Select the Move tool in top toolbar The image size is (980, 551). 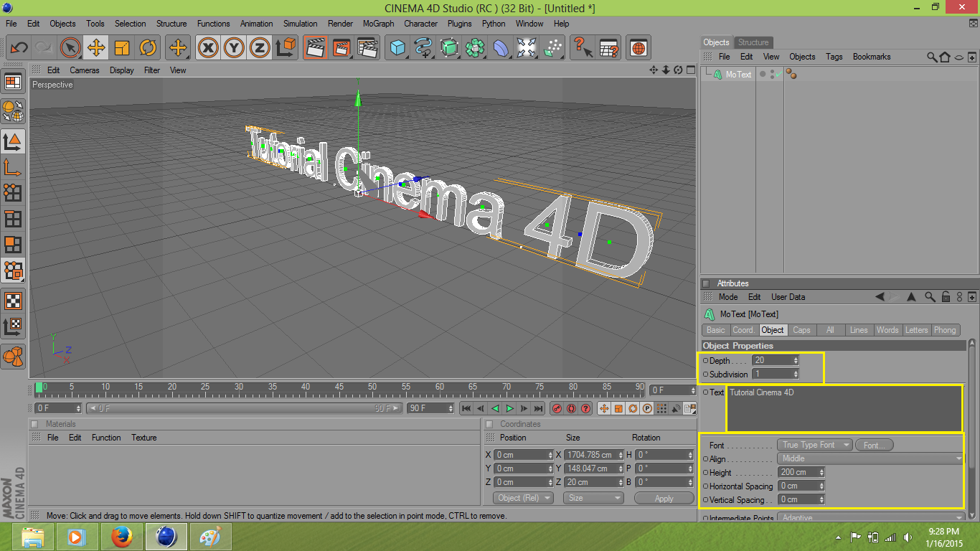coord(96,48)
